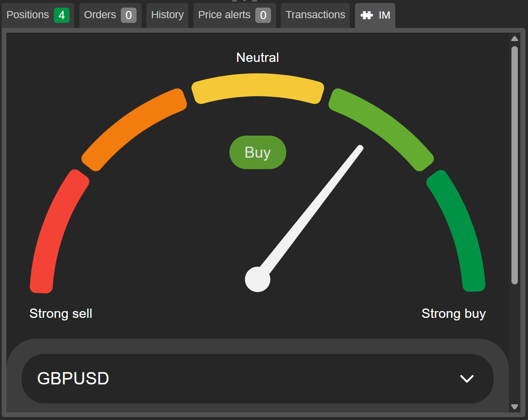Open the History tab
Screen dimensions: 528x420
167,15
